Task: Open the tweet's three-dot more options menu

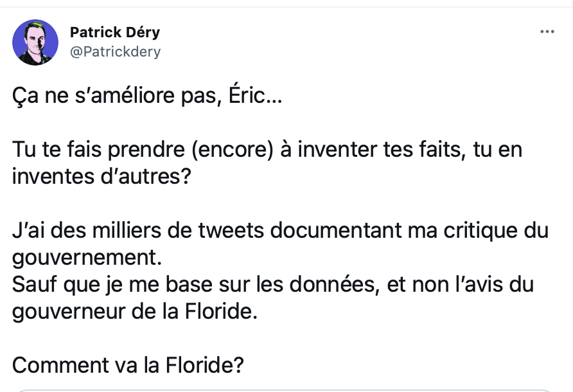Action: tap(547, 32)
